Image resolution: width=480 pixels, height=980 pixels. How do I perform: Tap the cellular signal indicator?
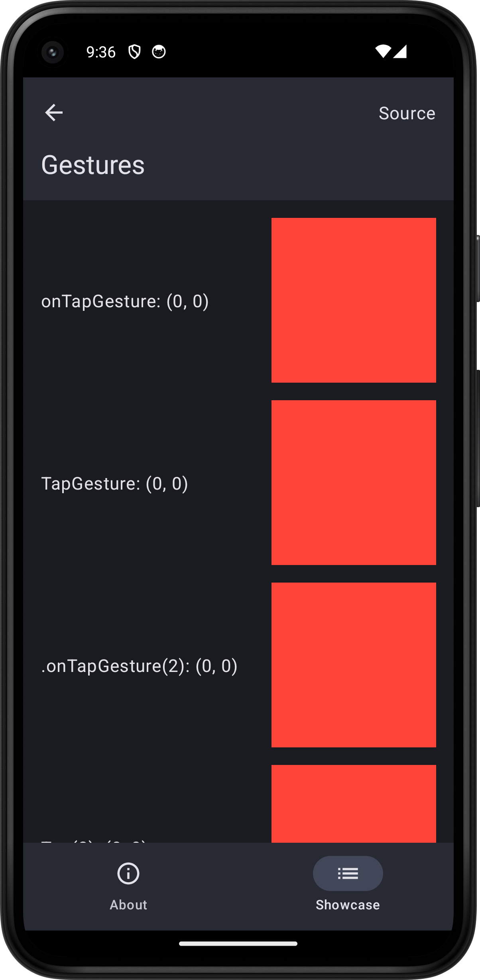(400, 52)
